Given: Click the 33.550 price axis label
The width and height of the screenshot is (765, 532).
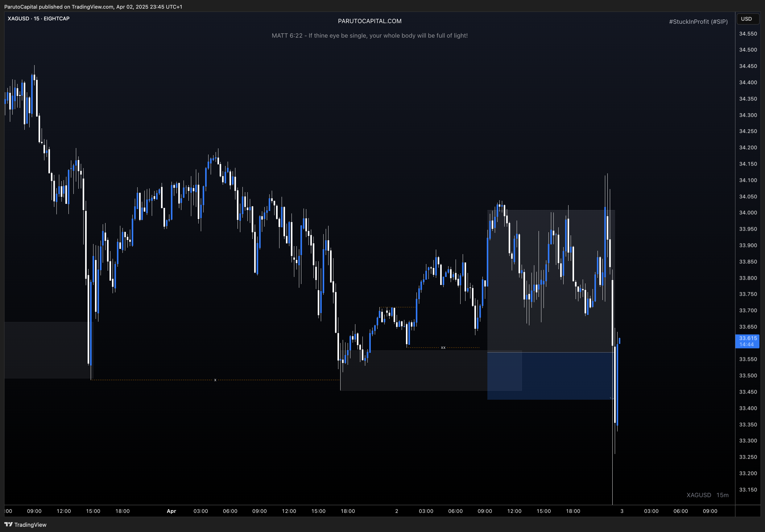Looking at the screenshot, I should click(x=748, y=359).
